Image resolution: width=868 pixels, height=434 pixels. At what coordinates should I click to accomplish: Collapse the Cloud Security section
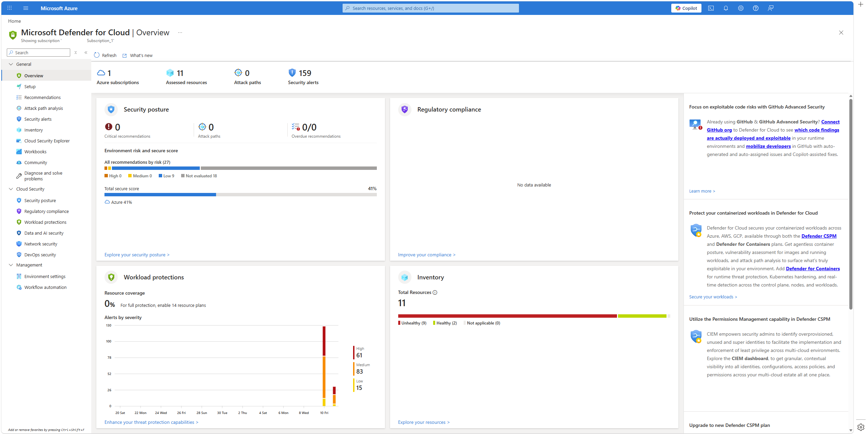[x=11, y=189]
